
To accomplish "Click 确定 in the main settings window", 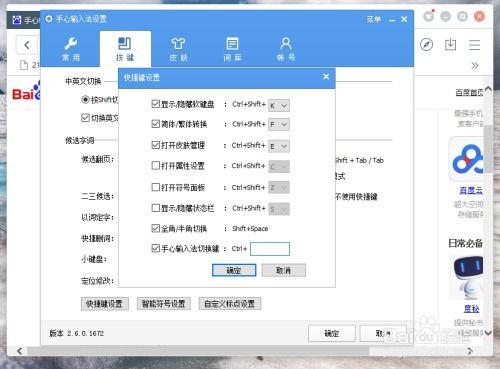I will click(332, 333).
